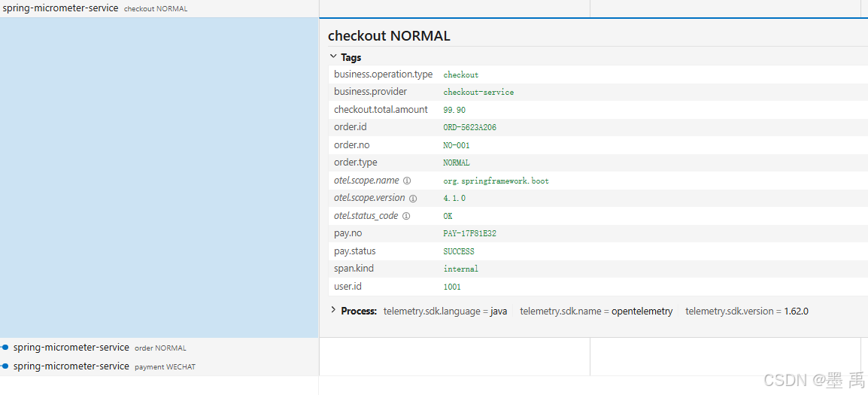Click the span.kind value internal
This screenshot has width=868, height=395.
click(460, 269)
